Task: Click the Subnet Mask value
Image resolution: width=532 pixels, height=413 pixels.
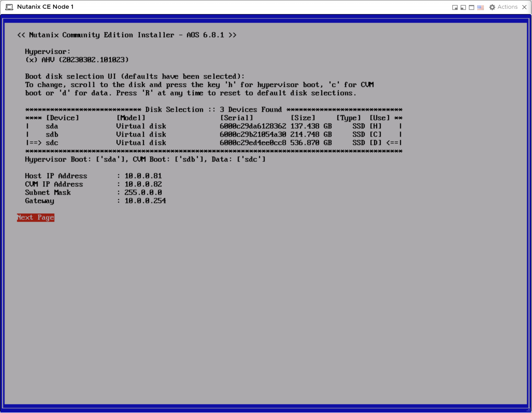Action: tap(143, 192)
